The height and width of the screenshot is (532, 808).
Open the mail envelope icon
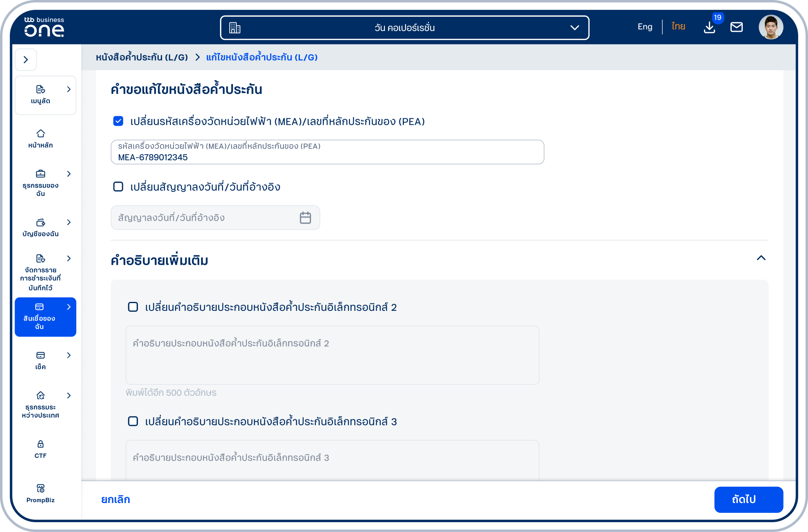(x=737, y=27)
